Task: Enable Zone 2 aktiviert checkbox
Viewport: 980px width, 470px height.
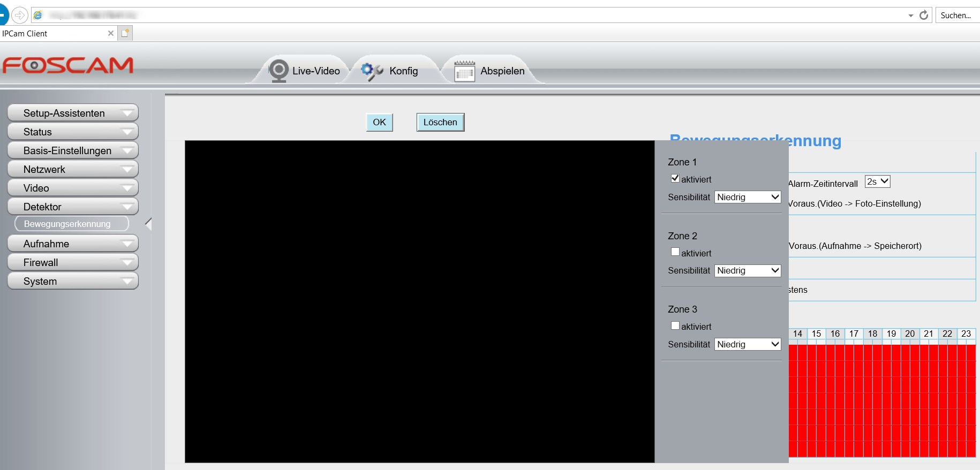Action: point(675,252)
